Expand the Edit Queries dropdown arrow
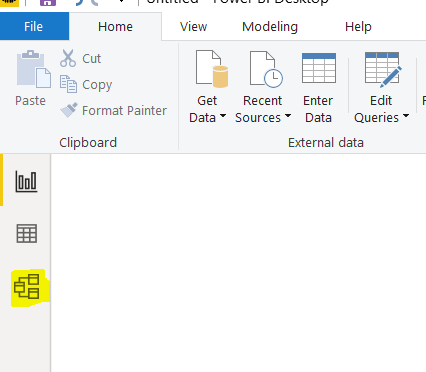 click(x=406, y=116)
